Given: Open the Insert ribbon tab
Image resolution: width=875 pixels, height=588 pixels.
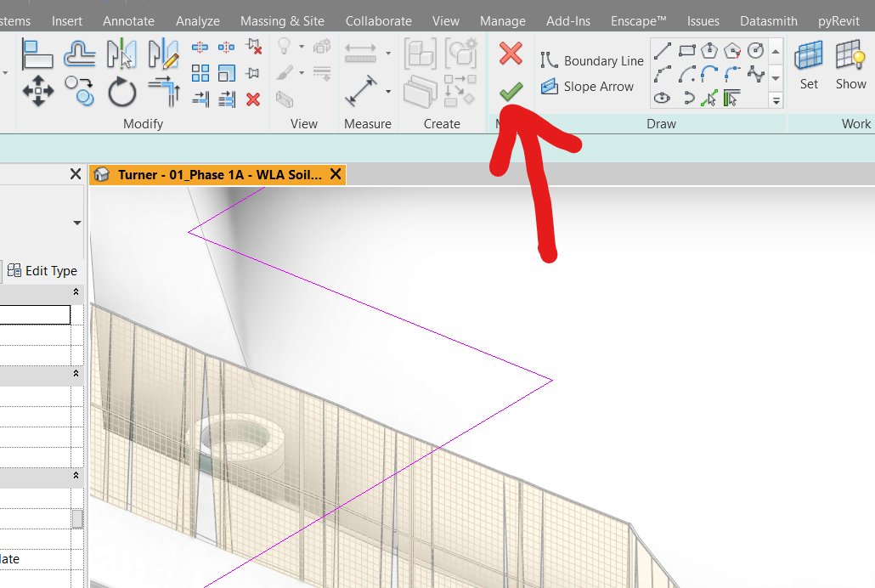Looking at the screenshot, I should [x=67, y=21].
